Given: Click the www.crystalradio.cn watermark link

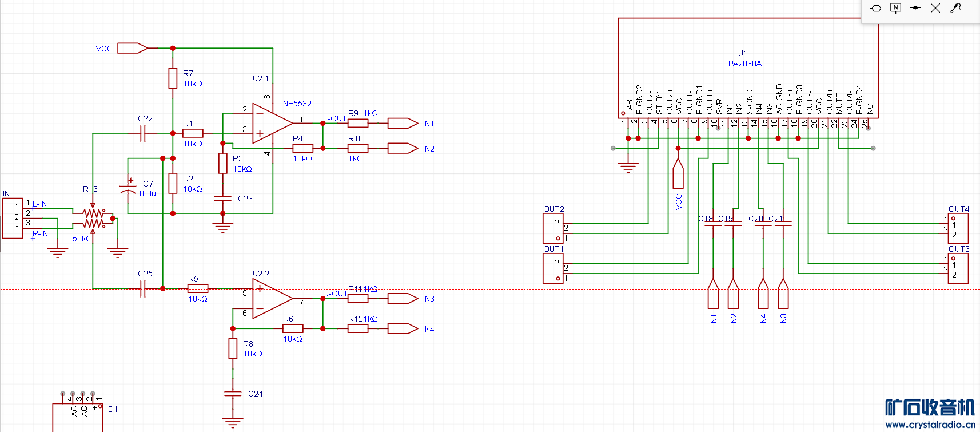Looking at the screenshot, I should 930,425.
